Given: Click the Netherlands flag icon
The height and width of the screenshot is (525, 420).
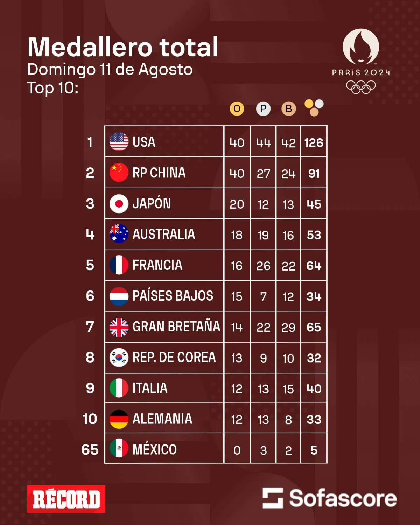Looking at the screenshot, I should point(119,296).
